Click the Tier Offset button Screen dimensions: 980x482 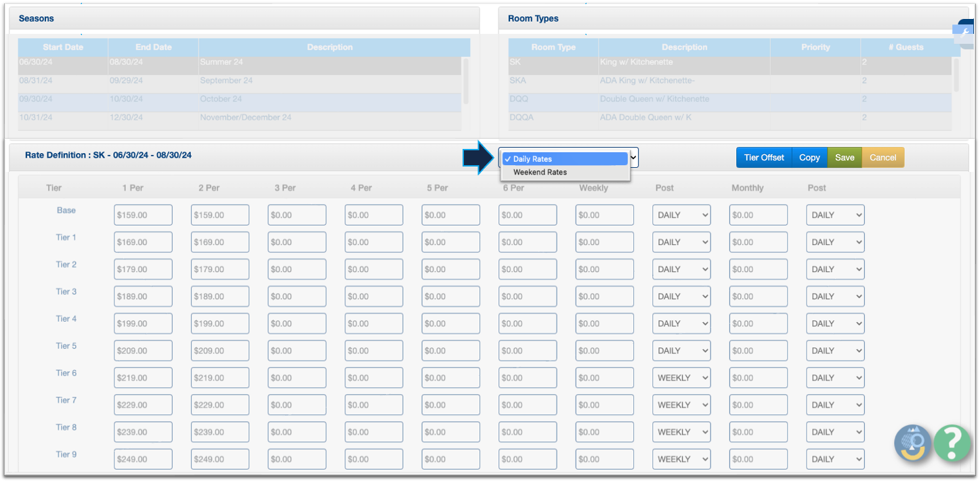763,158
